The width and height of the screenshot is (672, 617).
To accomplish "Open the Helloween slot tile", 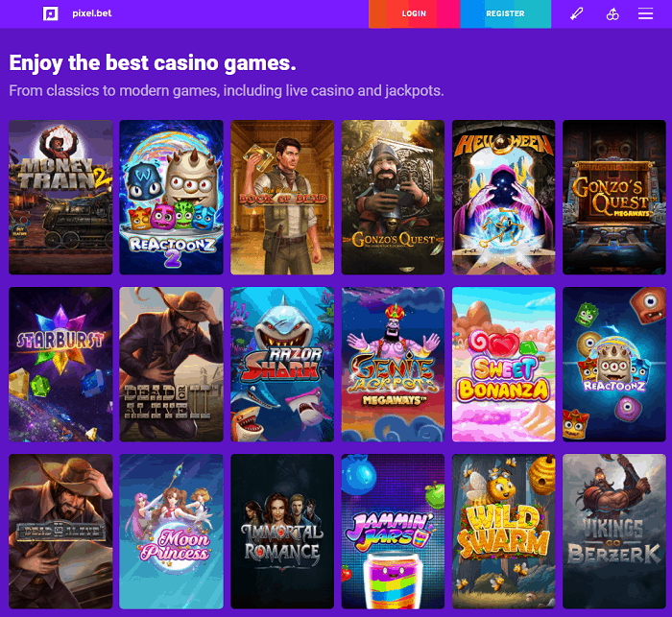I will click(504, 197).
